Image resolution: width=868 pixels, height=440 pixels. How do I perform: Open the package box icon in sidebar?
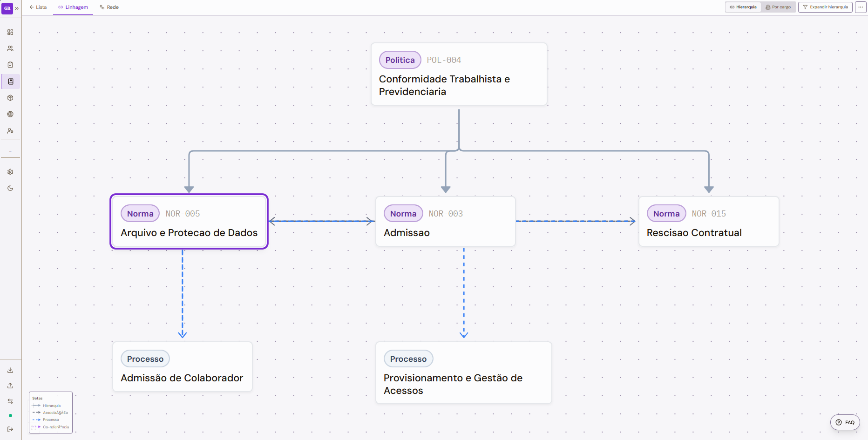(x=10, y=98)
